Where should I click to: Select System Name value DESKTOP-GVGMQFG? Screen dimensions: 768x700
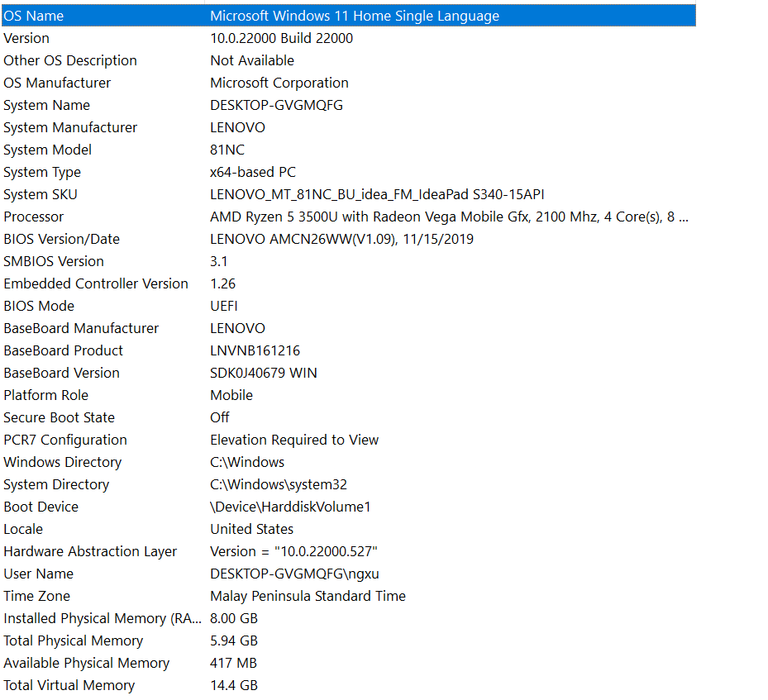tap(276, 105)
